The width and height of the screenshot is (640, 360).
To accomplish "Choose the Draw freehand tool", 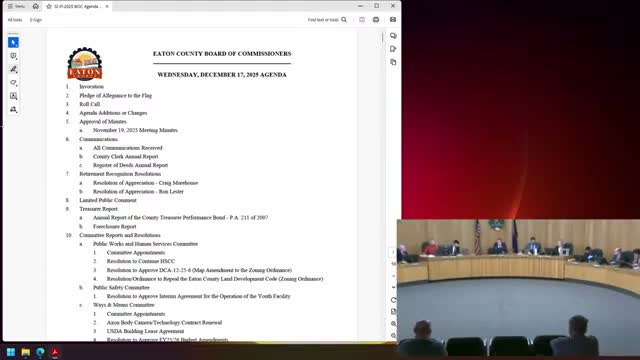I will [13, 83].
